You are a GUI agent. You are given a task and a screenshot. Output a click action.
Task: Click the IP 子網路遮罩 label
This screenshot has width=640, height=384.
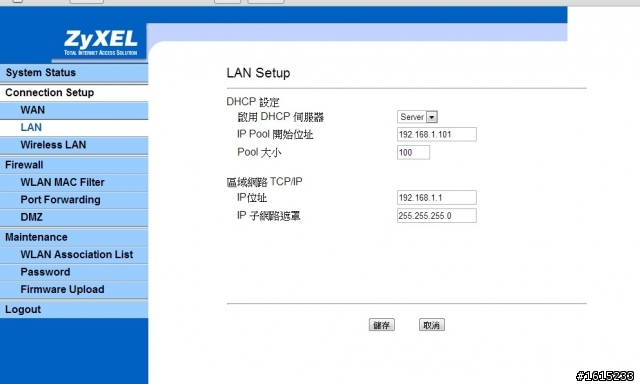(x=269, y=215)
